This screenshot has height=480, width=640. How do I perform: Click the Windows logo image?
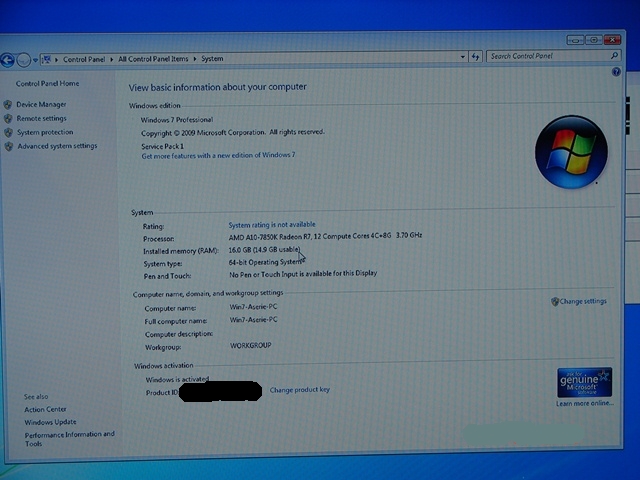pos(571,151)
